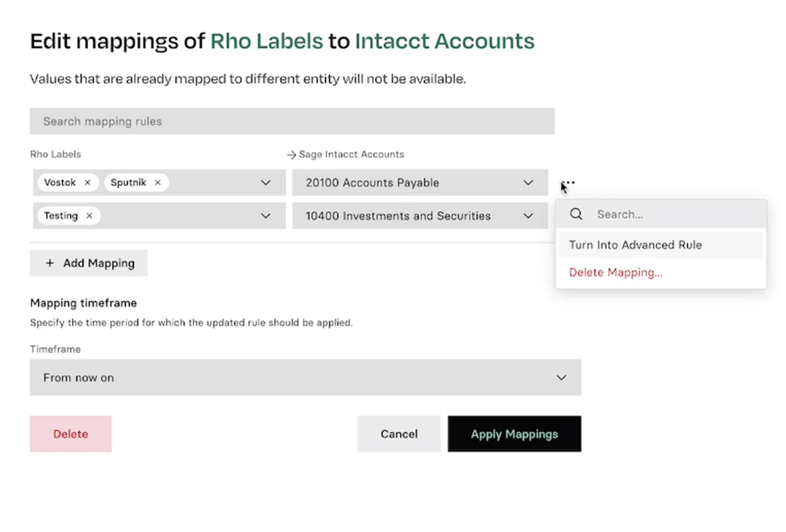Remove the Vostok label chip
The image size is (786, 532).
pos(88,182)
